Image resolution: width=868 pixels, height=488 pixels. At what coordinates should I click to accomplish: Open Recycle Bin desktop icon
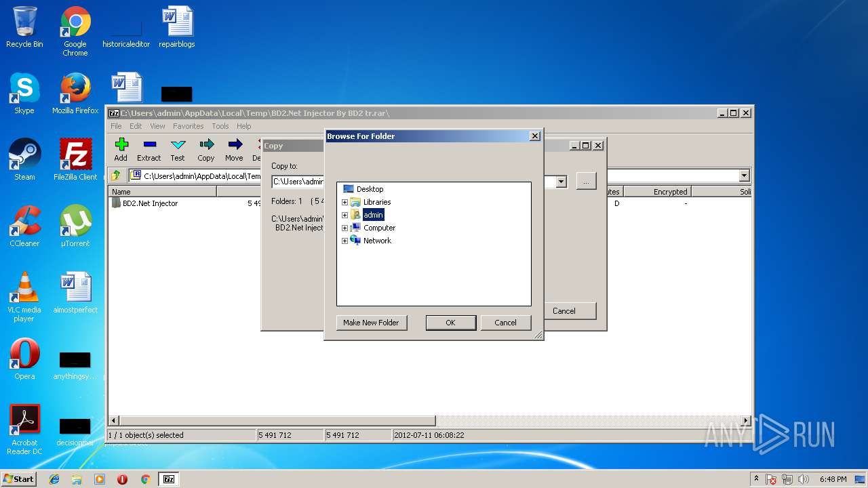(x=24, y=27)
